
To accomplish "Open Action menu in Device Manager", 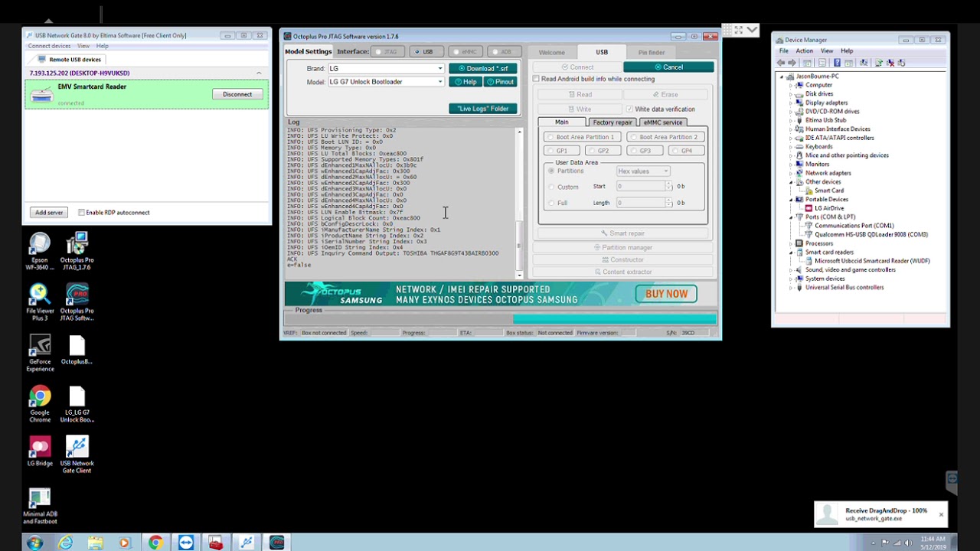I will tap(804, 51).
